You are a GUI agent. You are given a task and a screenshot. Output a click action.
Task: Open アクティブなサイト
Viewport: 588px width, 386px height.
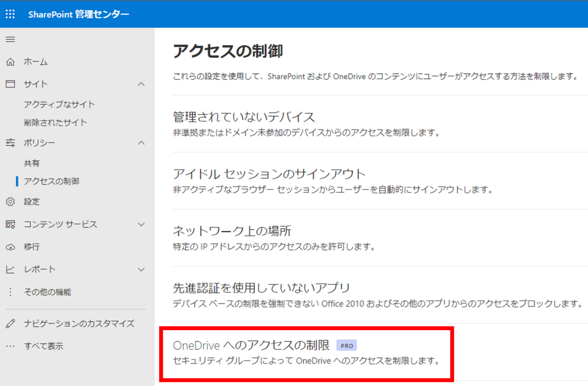pos(59,104)
